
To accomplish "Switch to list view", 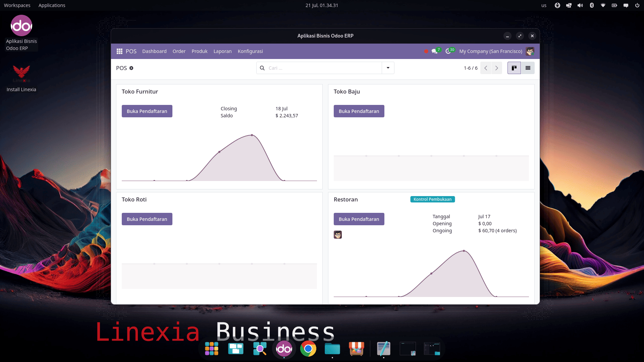I will pos(528,68).
